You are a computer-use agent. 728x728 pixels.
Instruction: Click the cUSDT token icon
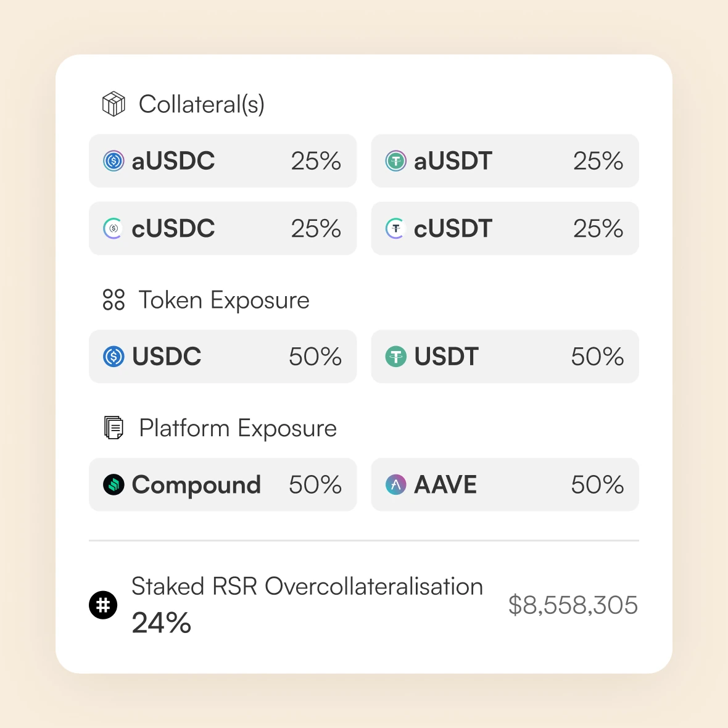point(395,228)
